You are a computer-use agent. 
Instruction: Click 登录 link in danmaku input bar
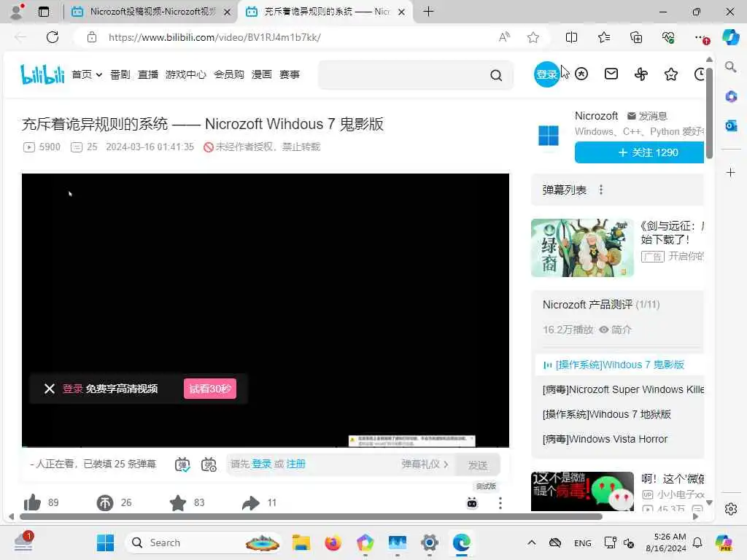click(262, 464)
